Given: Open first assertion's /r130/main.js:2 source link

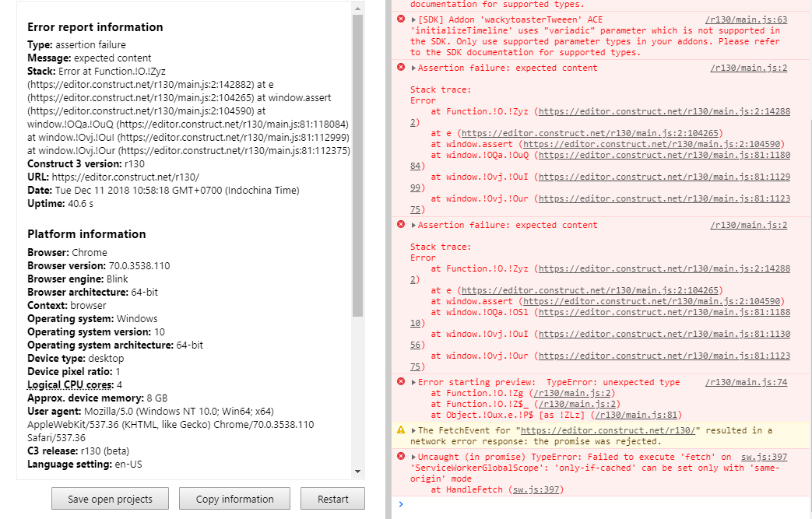Looking at the screenshot, I should coord(748,68).
